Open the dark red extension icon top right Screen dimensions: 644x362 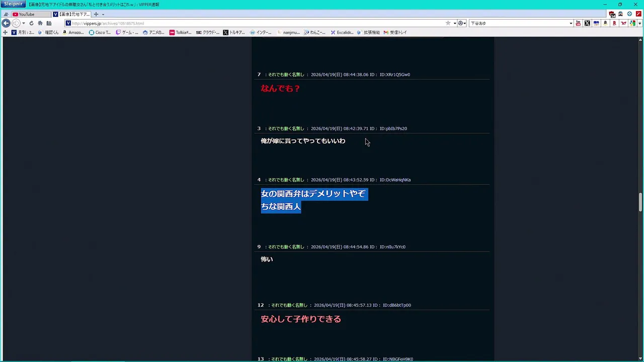pos(612,14)
